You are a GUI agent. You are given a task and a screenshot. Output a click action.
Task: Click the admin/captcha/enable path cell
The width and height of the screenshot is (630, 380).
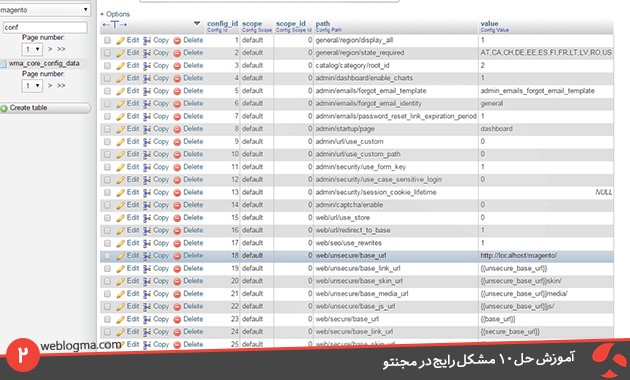click(x=349, y=205)
